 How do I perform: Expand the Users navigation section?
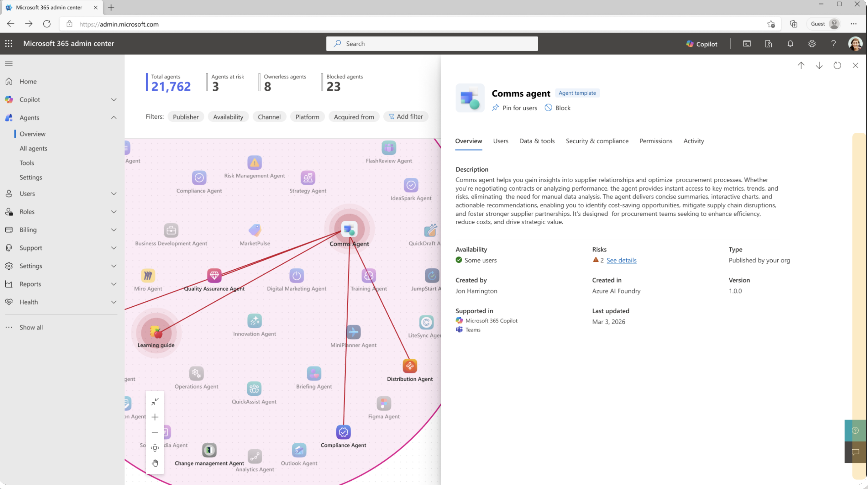click(x=114, y=194)
